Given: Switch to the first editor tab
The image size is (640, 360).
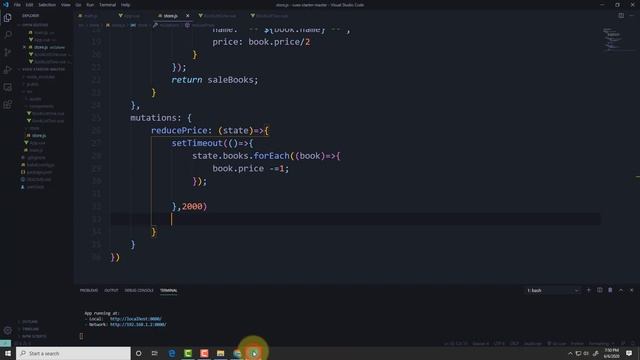Looking at the screenshot, I should pos(91,16).
